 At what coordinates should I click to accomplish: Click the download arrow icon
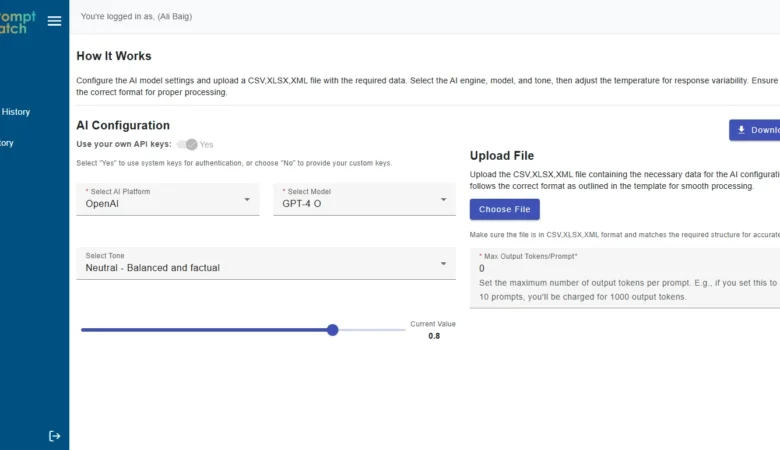[x=741, y=130]
